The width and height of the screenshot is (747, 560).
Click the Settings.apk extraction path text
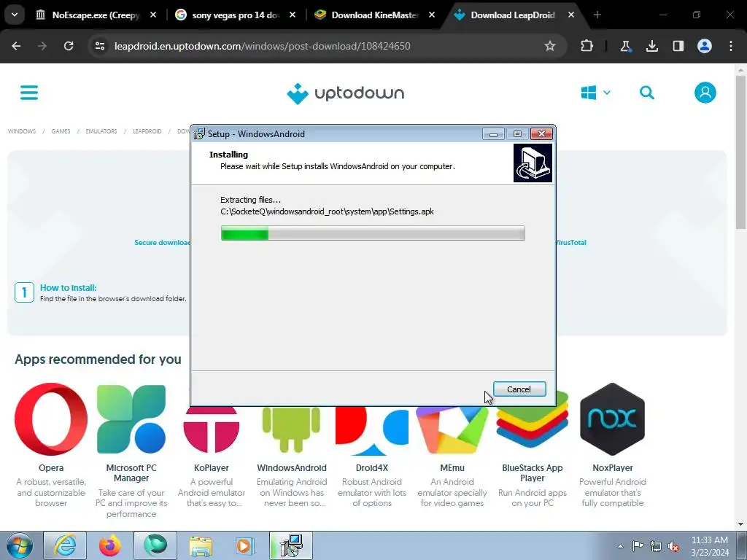(x=327, y=212)
